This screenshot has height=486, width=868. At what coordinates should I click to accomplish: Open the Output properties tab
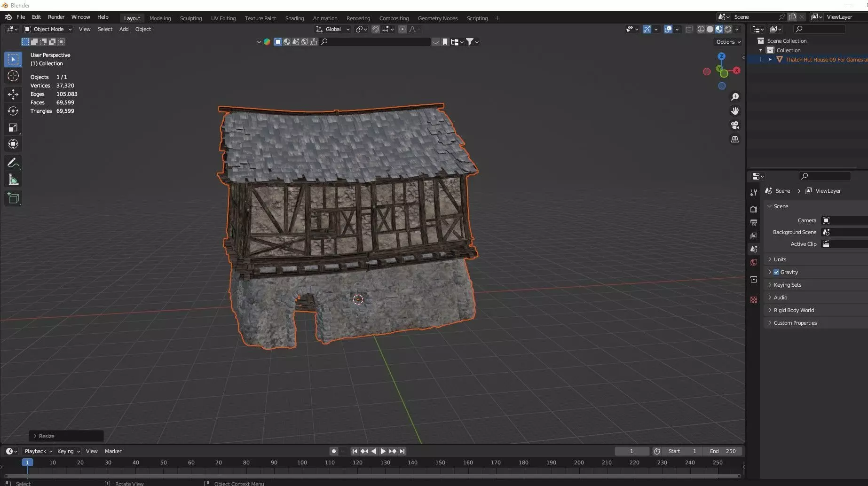(754, 222)
